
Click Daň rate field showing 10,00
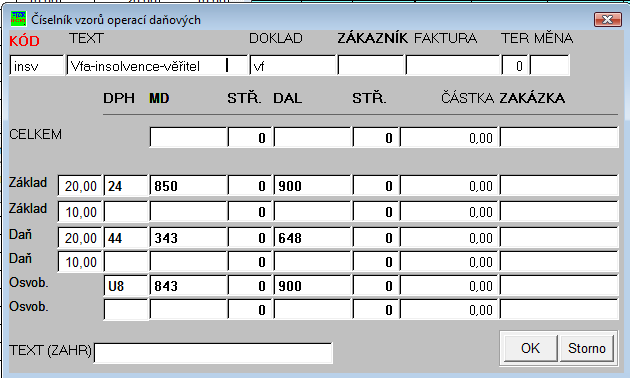tap(80, 262)
